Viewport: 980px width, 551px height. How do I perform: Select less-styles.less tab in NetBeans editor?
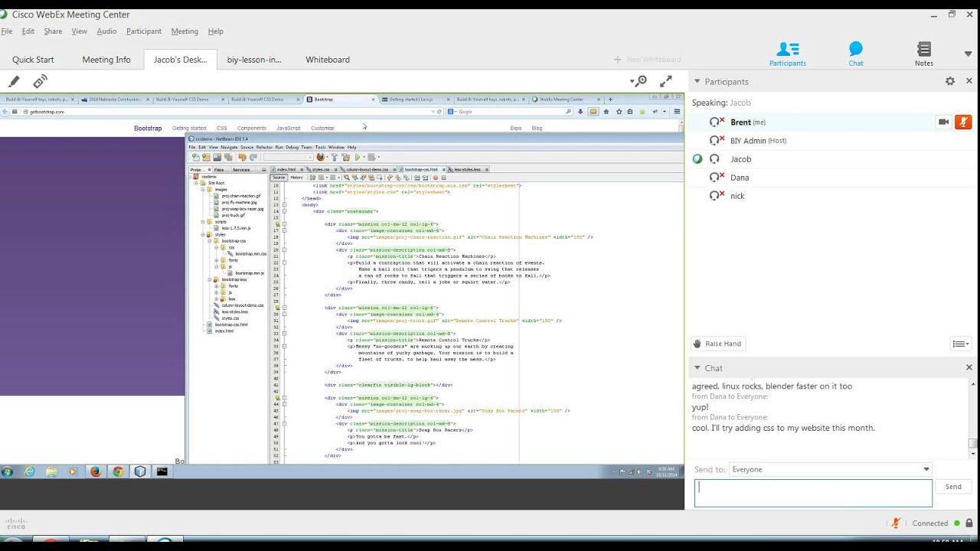point(467,169)
